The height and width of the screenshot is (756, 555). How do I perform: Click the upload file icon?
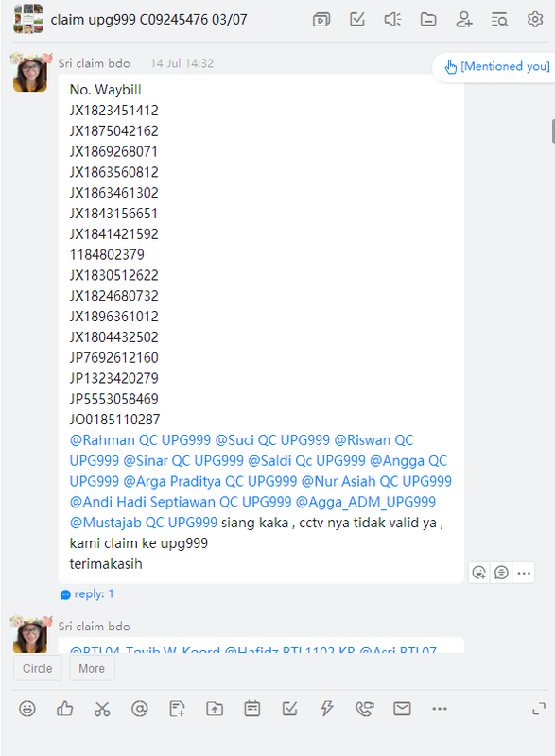[215, 709]
